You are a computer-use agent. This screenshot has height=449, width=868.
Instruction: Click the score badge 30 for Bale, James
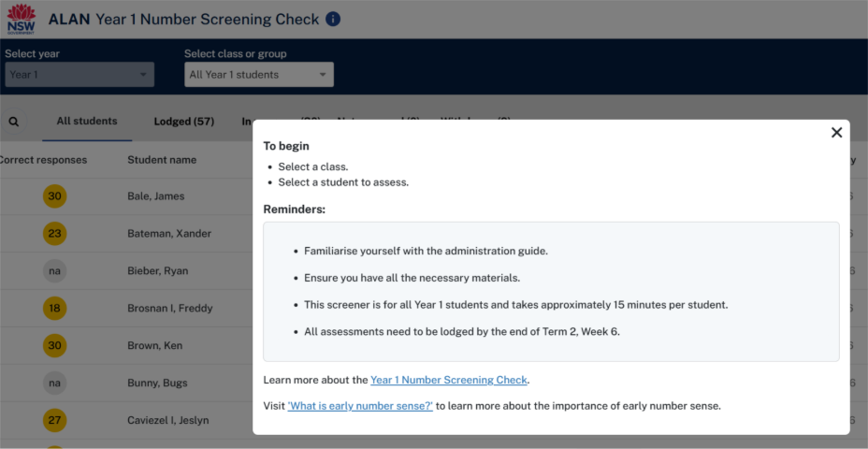click(55, 196)
